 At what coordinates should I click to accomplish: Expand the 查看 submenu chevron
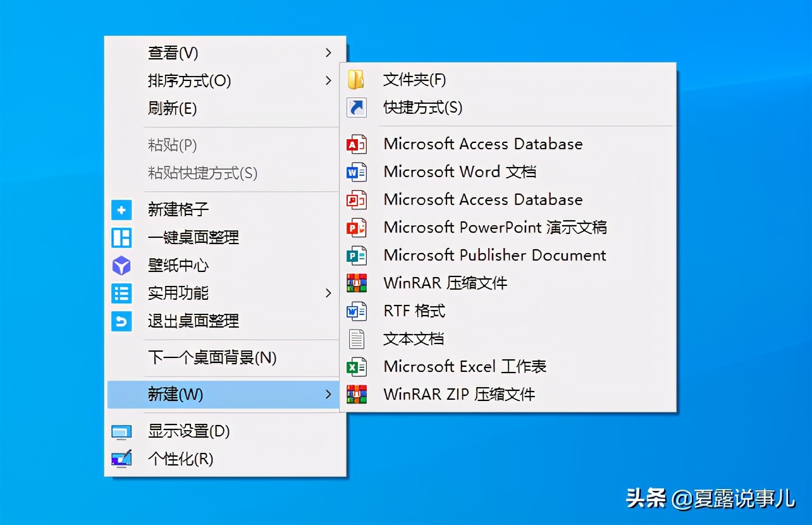coord(328,53)
